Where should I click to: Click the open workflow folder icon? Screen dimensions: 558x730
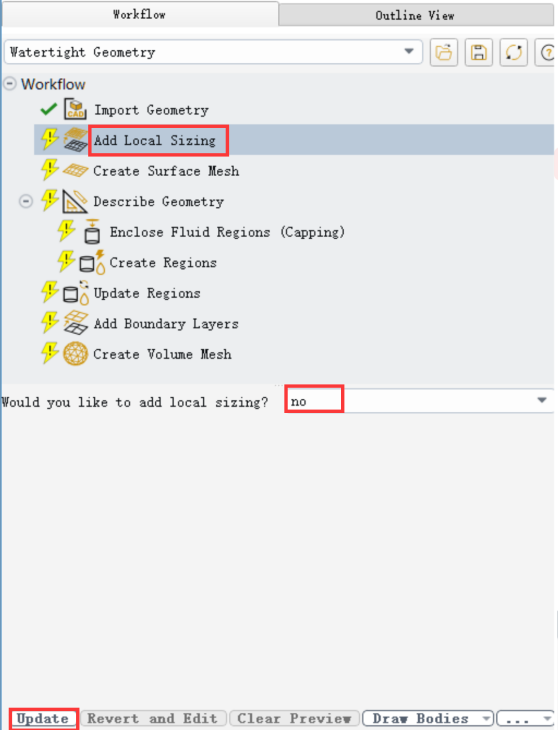pyautogui.click(x=444, y=52)
